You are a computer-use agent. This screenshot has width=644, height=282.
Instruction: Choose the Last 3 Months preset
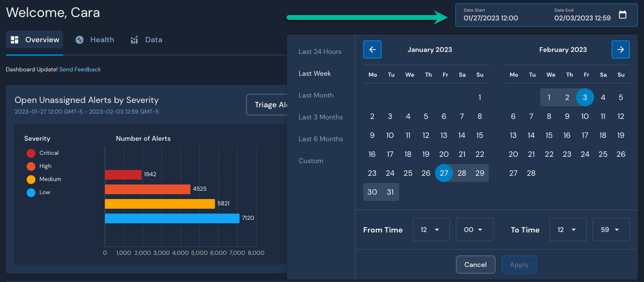tap(321, 117)
